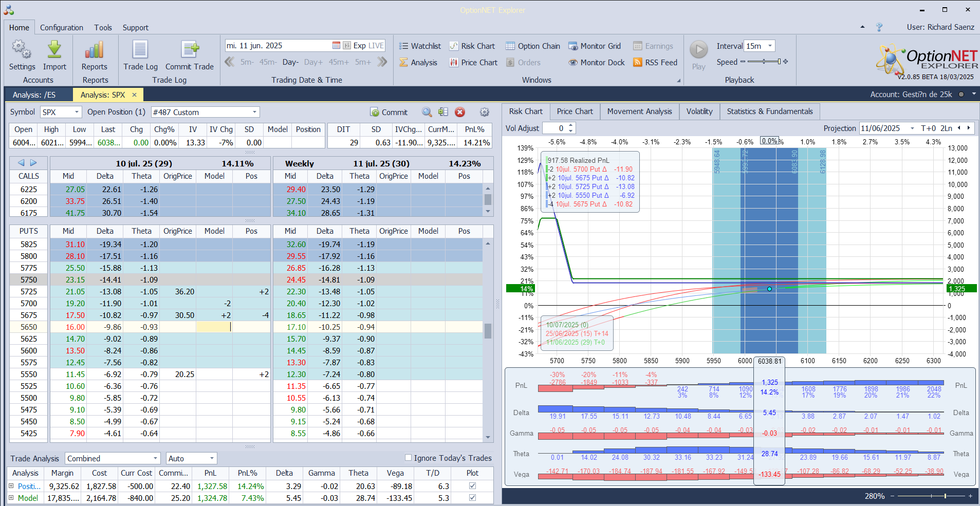Open the Settings gear in Accounts group

pos(22,50)
